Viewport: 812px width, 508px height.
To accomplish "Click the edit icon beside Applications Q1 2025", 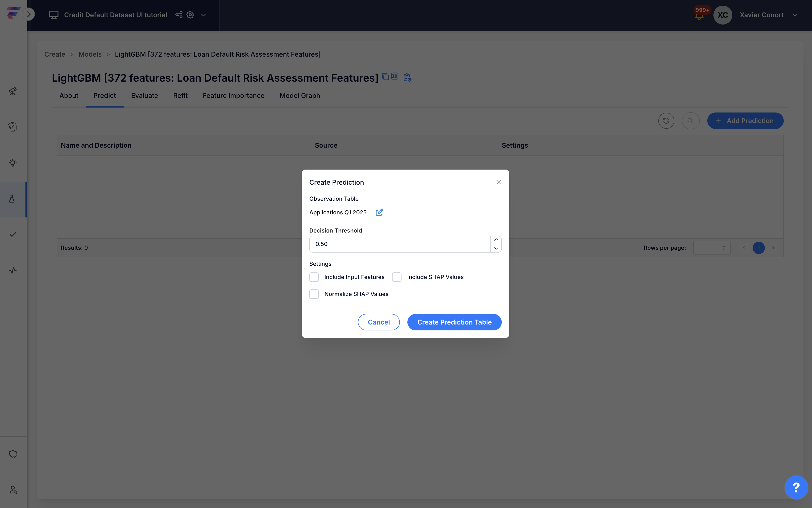I will pos(379,212).
